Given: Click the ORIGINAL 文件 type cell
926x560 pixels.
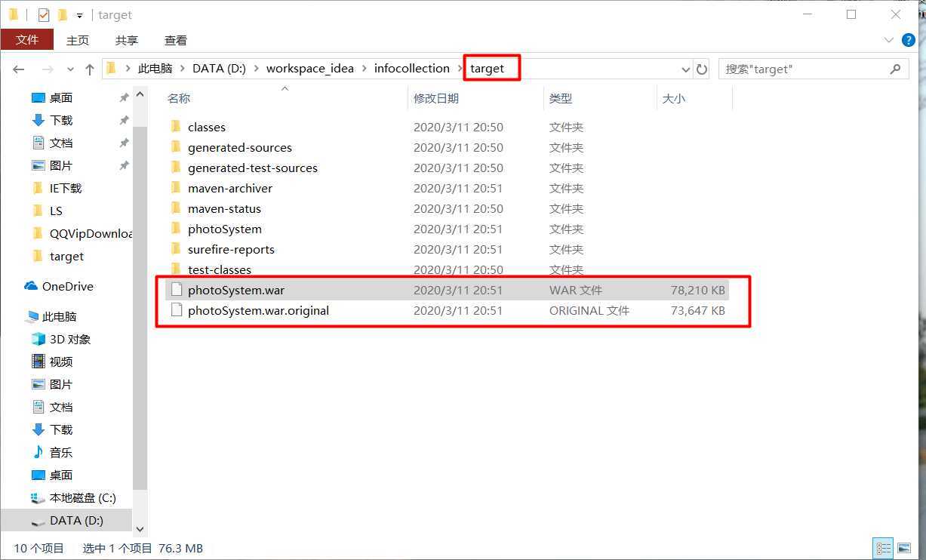Looking at the screenshot, I should 589,310.
